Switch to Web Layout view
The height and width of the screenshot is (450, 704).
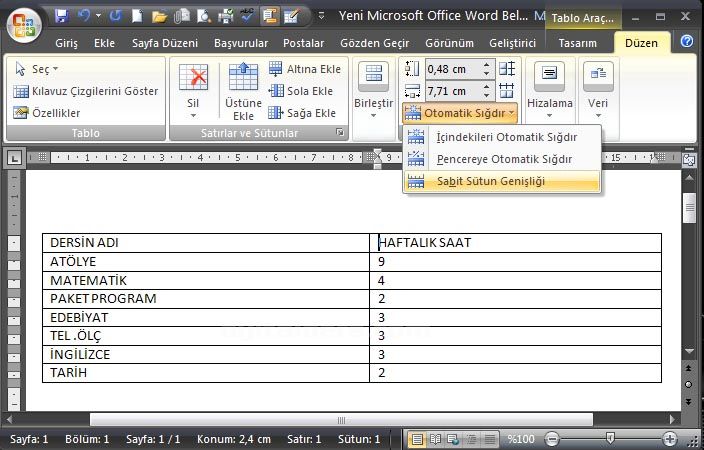(453, 439)
